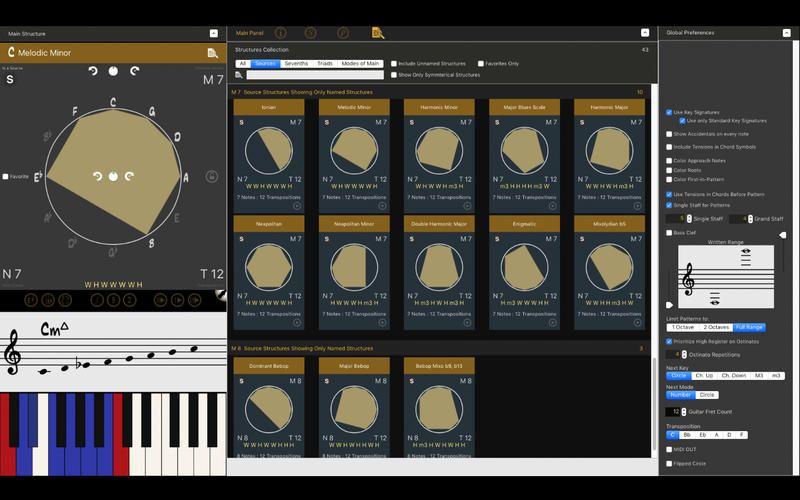Click the first round icon in Main Panel toolbar
This screenshot has height=500, width=800.
click(x=280, y=33)
